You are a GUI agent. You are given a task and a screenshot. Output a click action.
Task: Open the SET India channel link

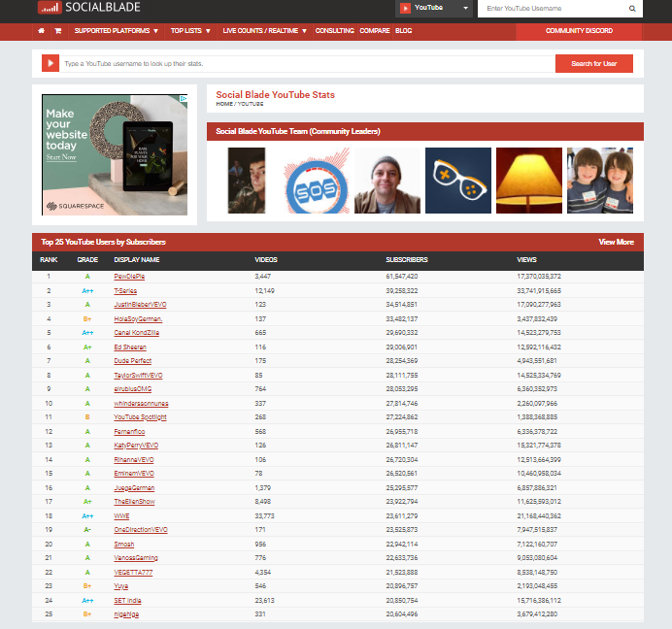point(127,601)
